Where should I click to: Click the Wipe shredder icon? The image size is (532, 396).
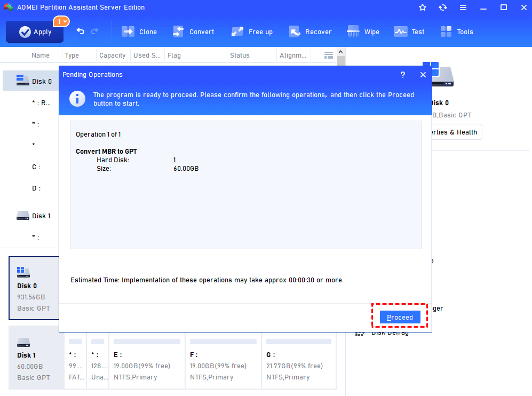tap(353, 31)
